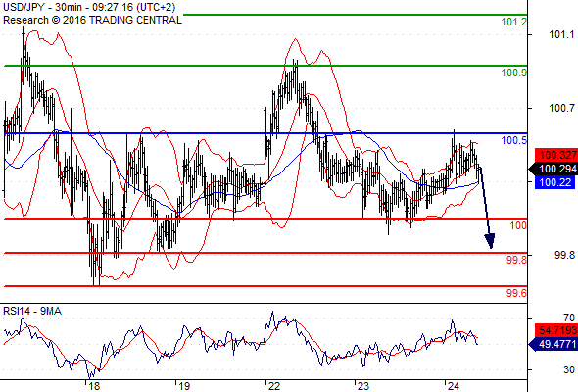
Task: Click date marker 18 on time axis
Action: click(x=94, y=386)
